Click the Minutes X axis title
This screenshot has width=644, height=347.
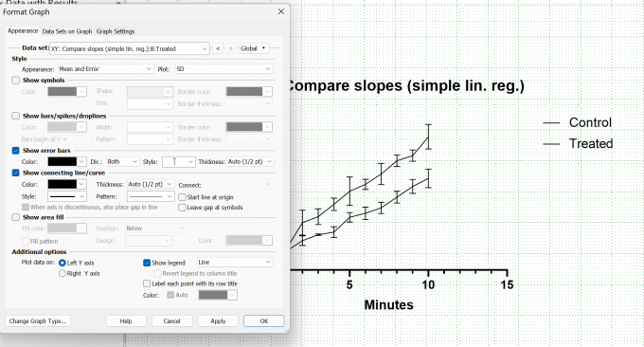(x=388, y=304)
